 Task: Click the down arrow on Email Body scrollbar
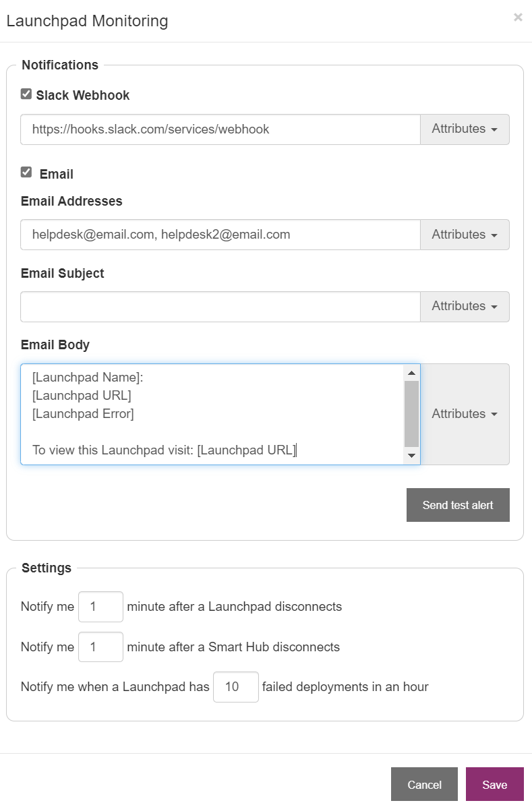(x=411, y=455)
